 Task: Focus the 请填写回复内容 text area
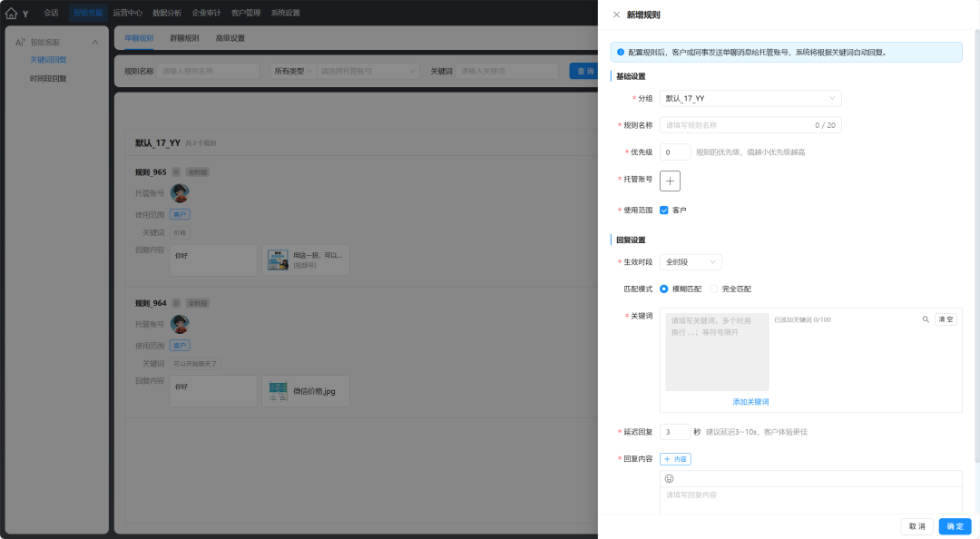pyautogui.click(x=811, y=500)
